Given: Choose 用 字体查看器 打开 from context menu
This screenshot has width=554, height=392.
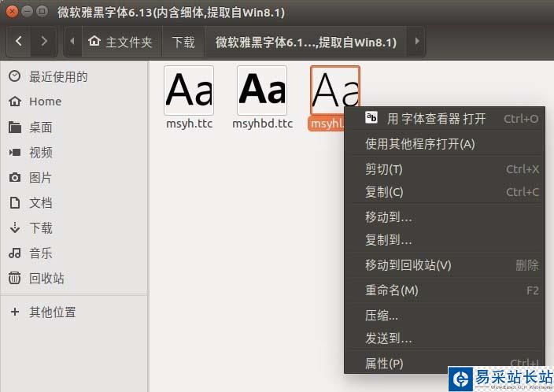Looking at the screenshot, I should [x=445, y=119].
